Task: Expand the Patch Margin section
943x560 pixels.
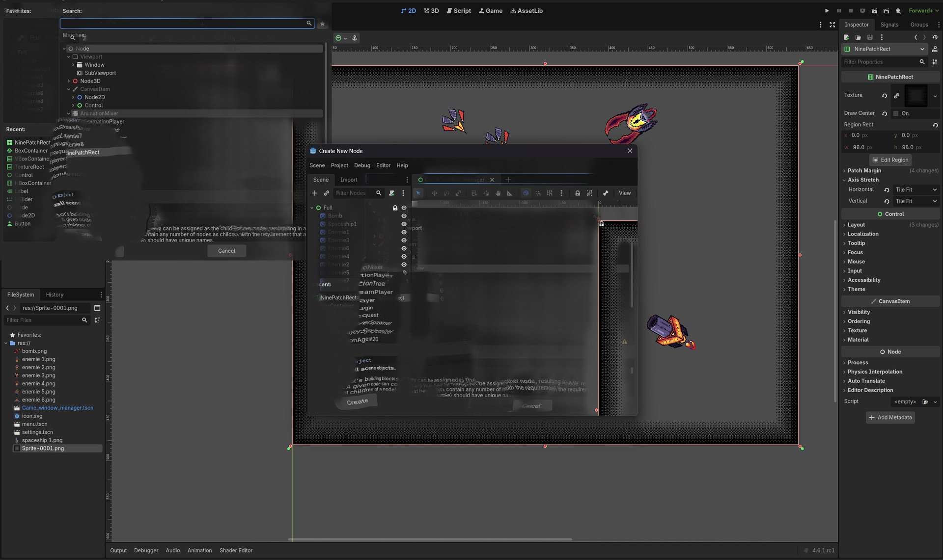Action: [864, 171]
